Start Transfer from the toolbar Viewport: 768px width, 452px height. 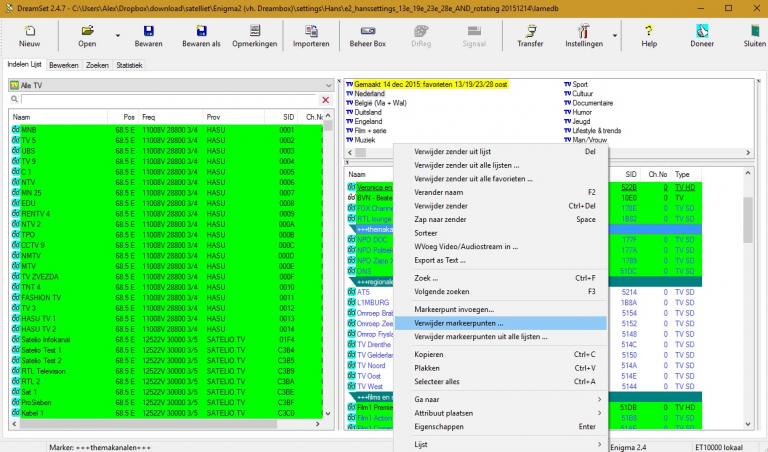click(x=530, y=35)
